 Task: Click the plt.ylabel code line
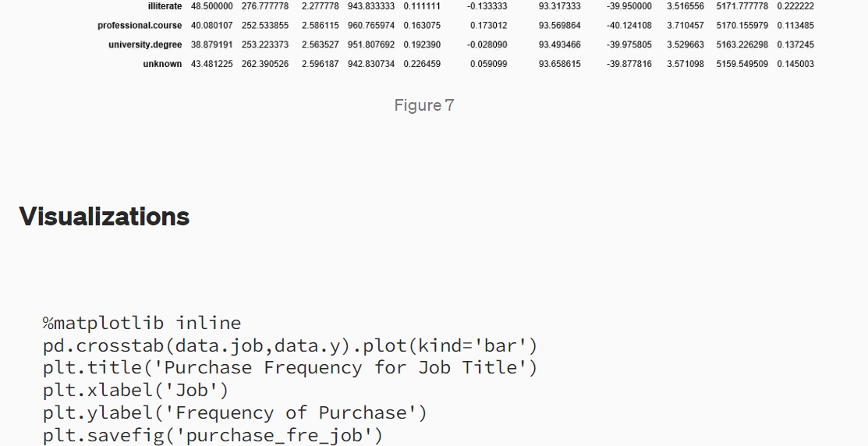[236, 412]
